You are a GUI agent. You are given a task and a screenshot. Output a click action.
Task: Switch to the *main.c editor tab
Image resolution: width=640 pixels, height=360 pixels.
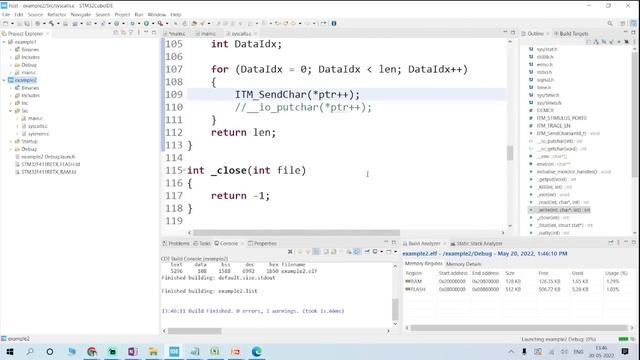pyautogui.click(x=174, y=33)
